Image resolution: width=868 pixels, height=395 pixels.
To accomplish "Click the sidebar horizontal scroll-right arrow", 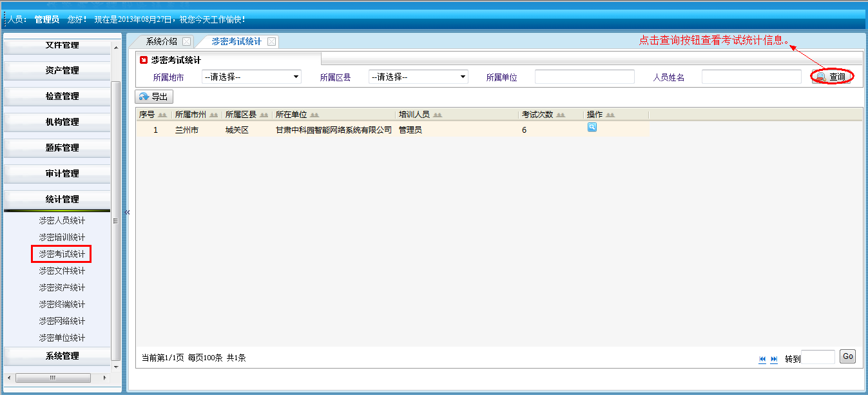I will pos(106,377).
